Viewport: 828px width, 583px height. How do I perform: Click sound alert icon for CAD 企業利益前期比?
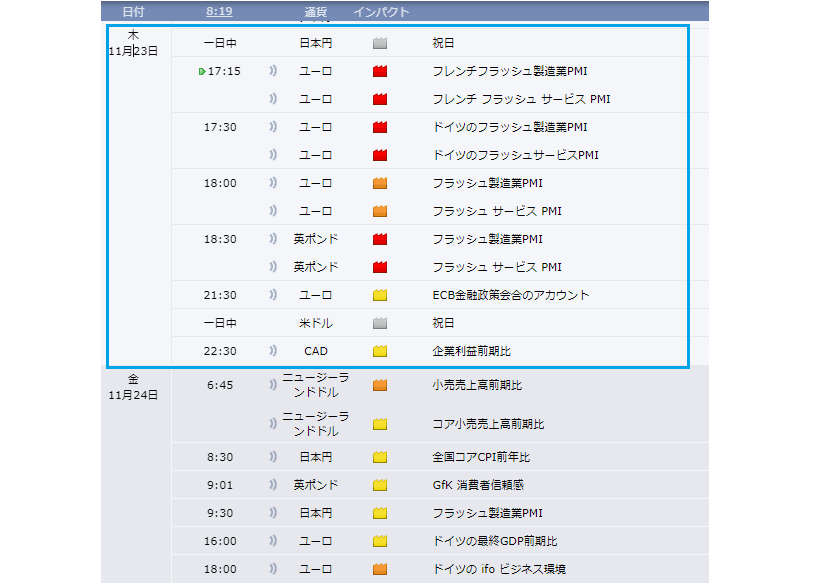click(x=273, y=351)
